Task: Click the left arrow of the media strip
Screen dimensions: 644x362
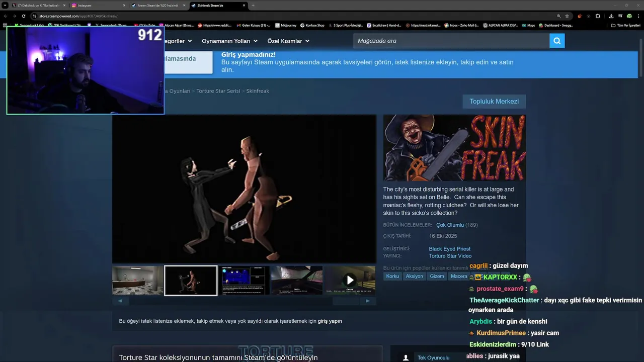Action: [x=120, y=301]
